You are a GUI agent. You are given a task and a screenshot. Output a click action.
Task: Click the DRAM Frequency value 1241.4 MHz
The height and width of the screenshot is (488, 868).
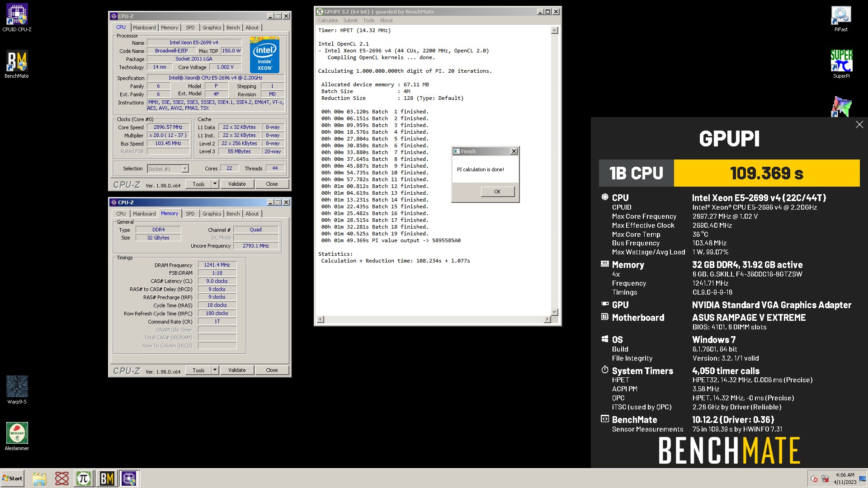pos(217,265)
